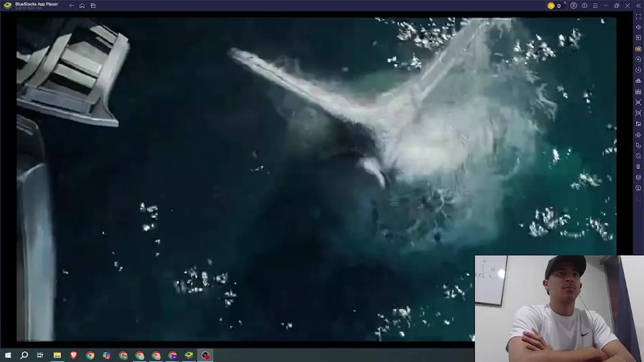Switch to BlueStacks via taskbar icon

pyautogui.click(x=189, y=355)
